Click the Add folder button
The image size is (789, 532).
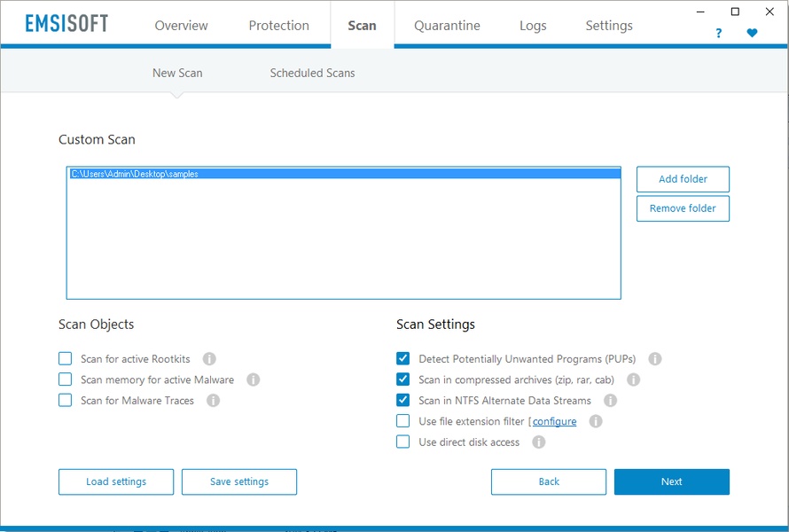point(683,179)
